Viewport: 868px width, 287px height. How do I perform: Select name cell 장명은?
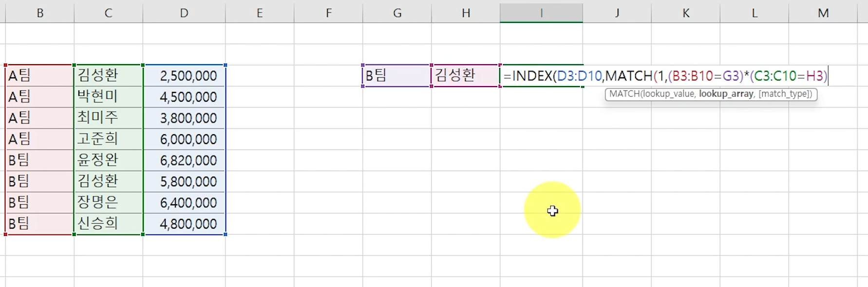109,202
